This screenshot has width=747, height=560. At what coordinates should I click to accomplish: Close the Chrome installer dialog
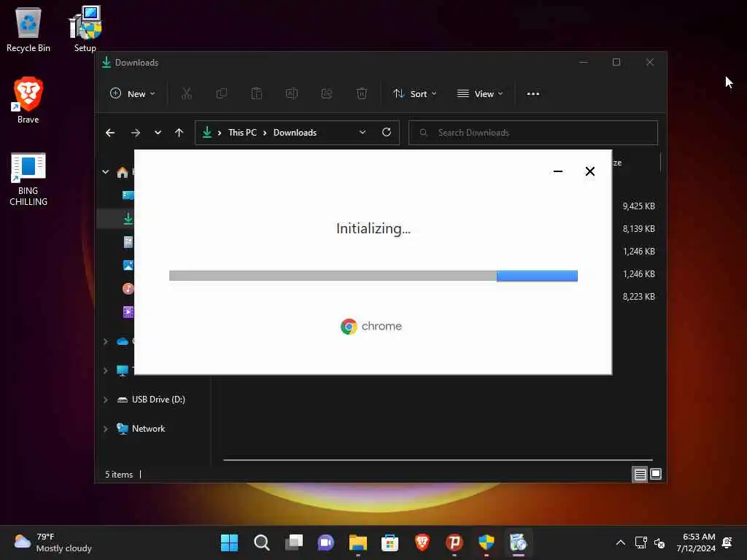[x=589, y=171]
